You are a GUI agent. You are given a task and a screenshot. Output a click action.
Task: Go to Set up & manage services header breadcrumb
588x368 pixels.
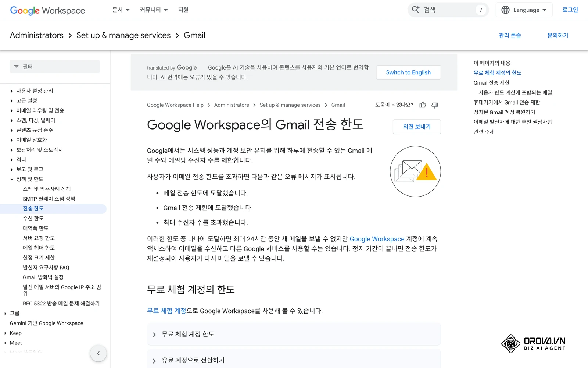point(123,35)
